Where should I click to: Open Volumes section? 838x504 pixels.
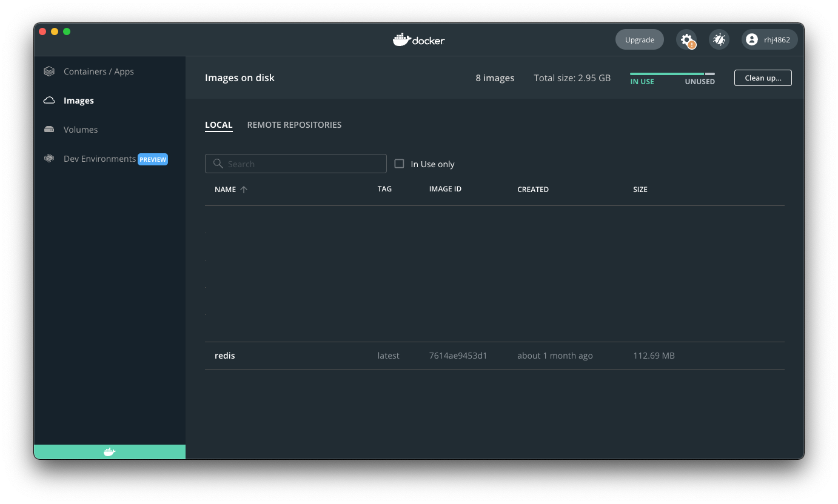(81, 130)
